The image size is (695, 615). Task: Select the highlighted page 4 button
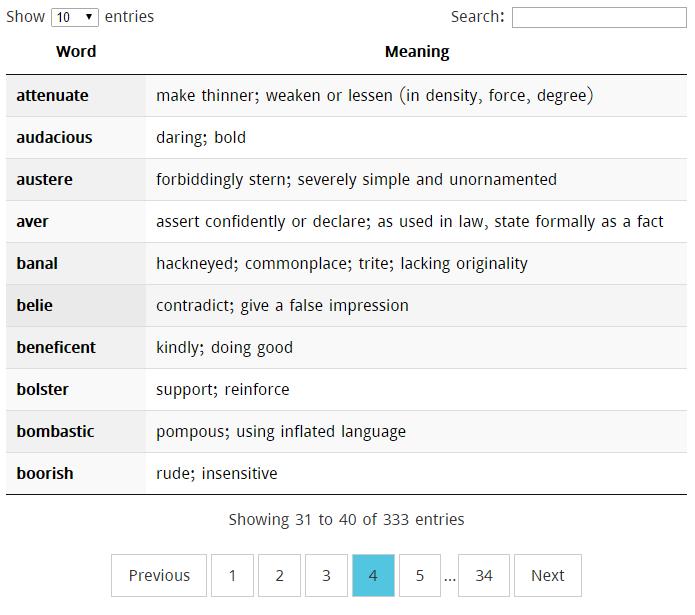click(x=373, y=575)
